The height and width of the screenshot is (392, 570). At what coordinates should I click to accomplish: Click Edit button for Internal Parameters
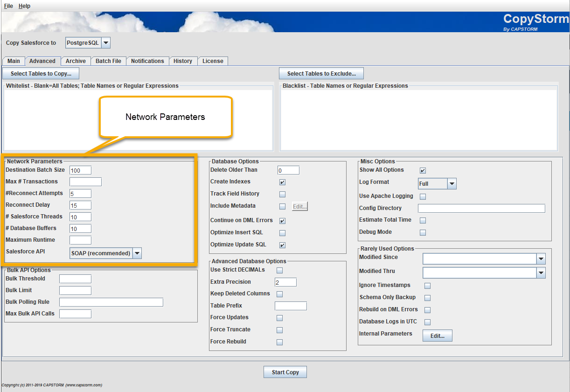point(438,336)
